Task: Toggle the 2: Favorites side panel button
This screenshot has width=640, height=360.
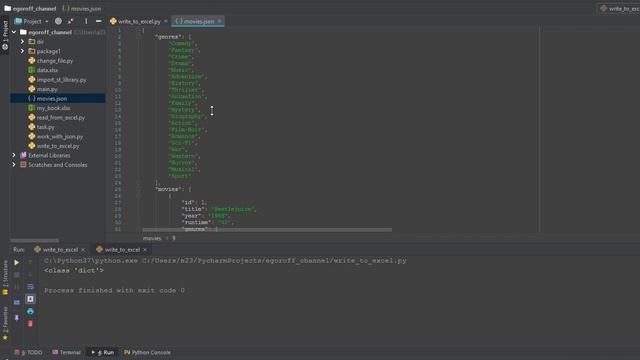Action: click(5, 324)
